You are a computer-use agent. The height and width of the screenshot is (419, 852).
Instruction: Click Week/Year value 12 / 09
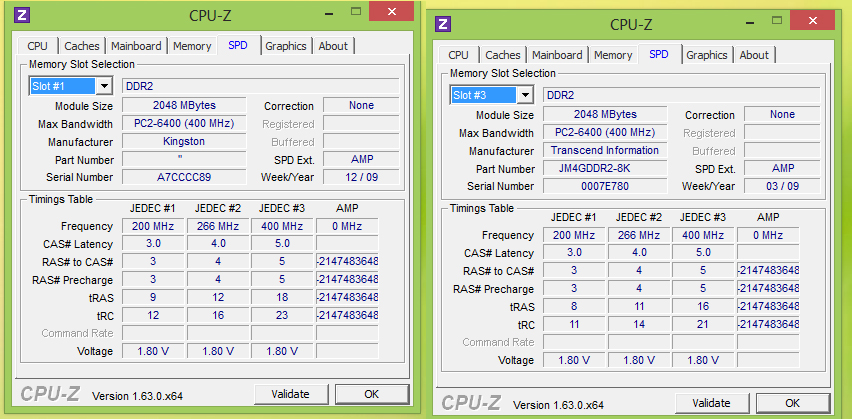[361, 177]
